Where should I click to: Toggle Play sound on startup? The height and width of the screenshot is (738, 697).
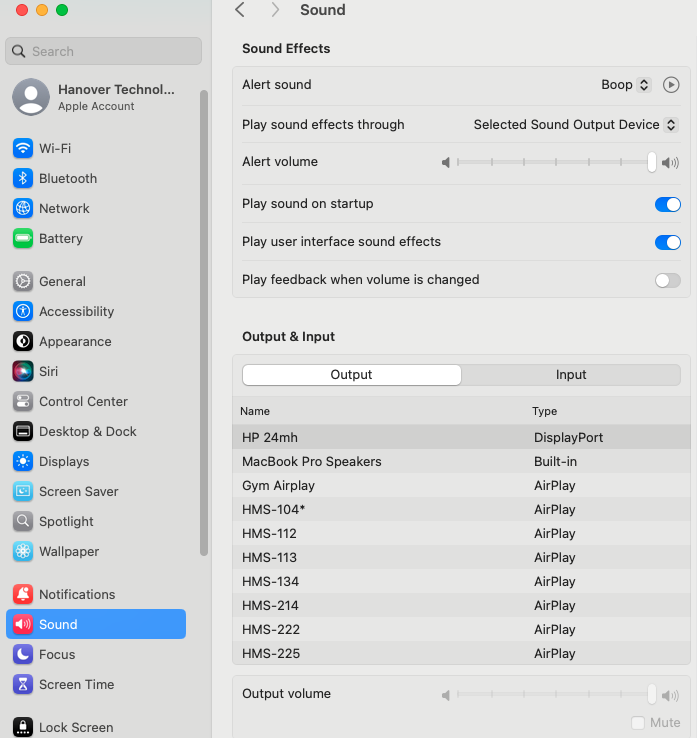(667, 204)
